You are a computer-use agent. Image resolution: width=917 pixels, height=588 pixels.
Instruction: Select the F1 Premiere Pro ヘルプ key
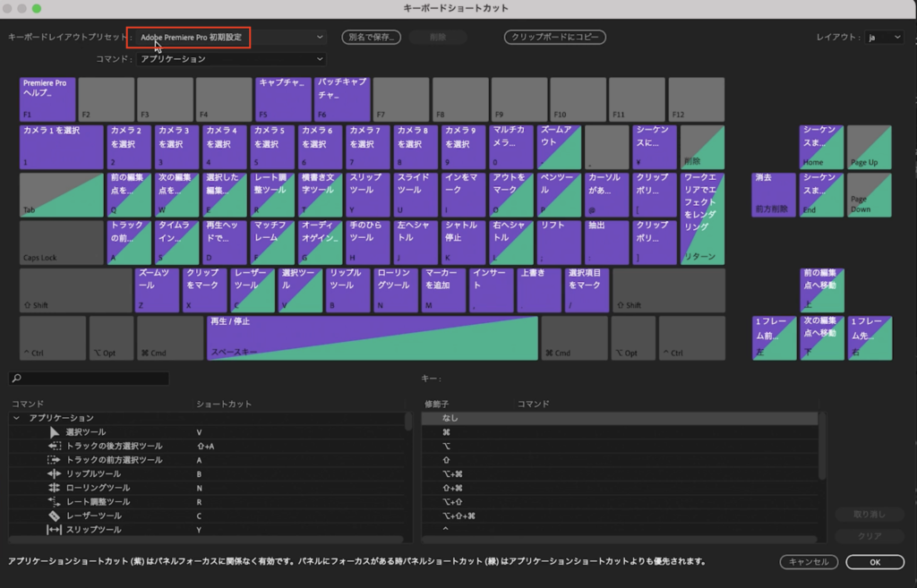[x=47, y=98]
